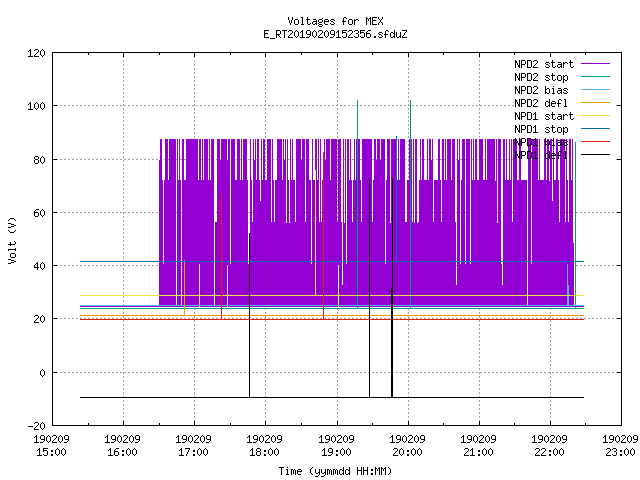Screen dimensions: 640x480
Task: Click the blue NPD1 stop legend line
Action: [x=595, y=129]
